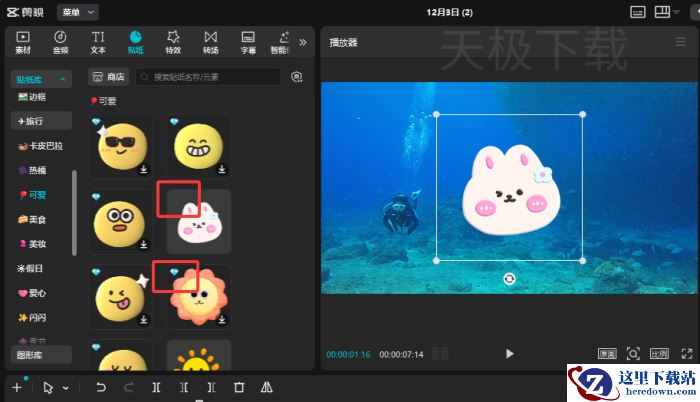
Task: Open the player panel hamburger menu
Action: [680, 42]
